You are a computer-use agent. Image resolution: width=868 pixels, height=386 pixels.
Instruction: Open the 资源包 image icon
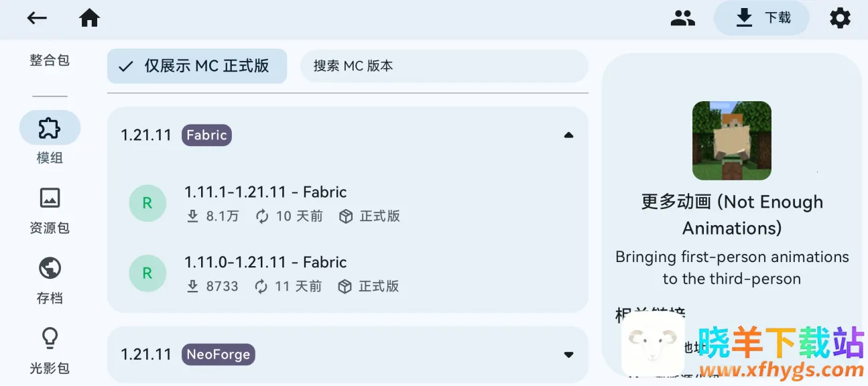[50, 198]
